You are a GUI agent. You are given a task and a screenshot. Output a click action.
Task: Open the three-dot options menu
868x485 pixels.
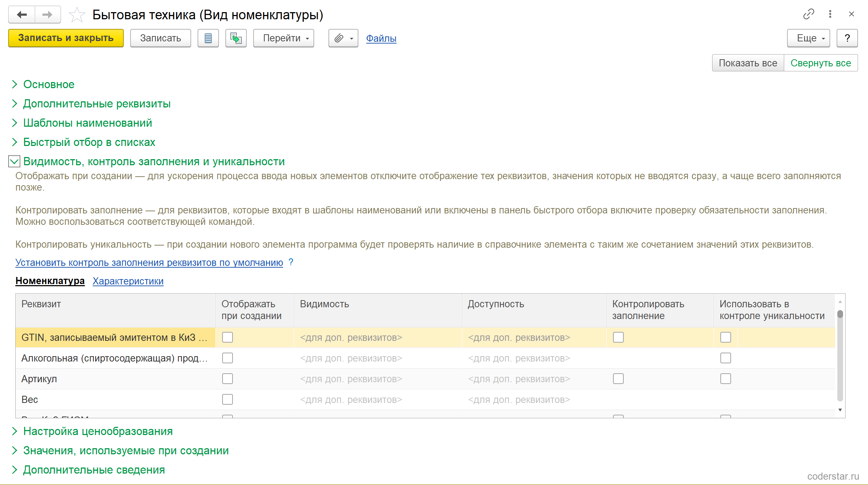coord(830,14)
